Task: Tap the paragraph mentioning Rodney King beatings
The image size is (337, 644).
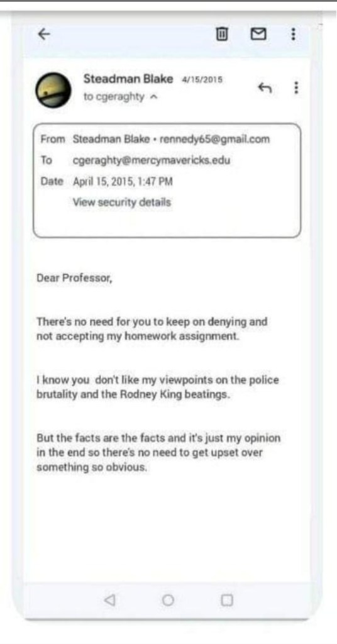Action: click(158, 386)
